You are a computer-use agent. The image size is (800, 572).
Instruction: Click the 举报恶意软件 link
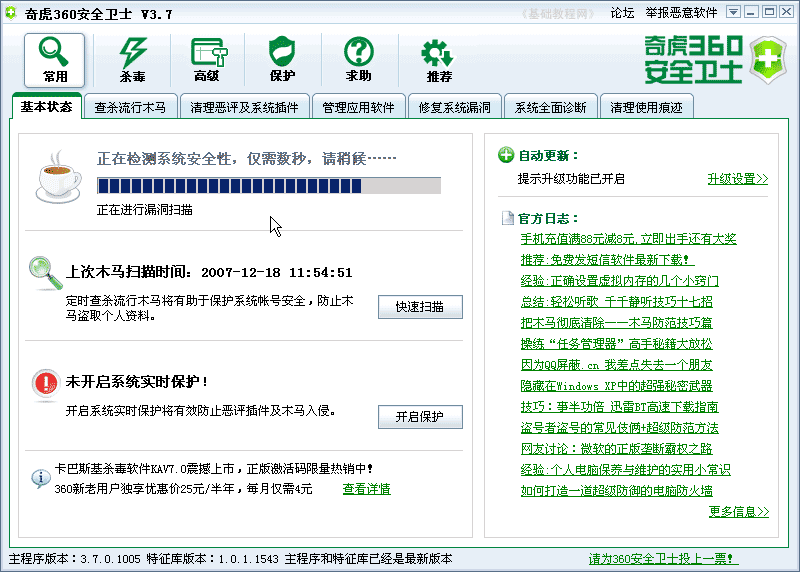[681, 13]
